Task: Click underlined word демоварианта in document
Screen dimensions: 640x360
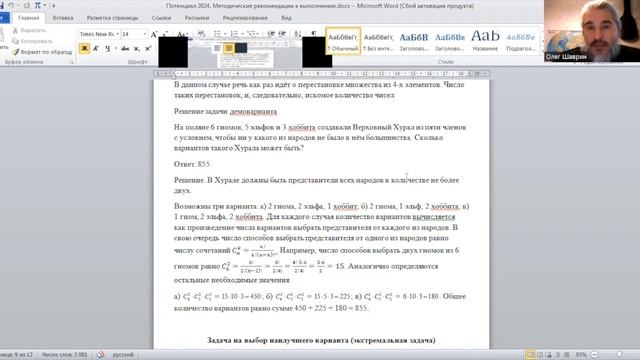Action: (x=253, y=111)
